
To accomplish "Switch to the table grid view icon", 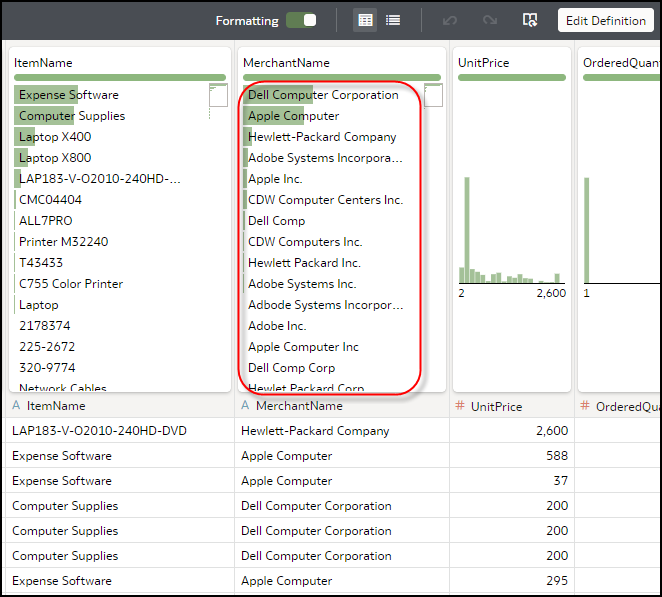I will click(x=365, y=20).
